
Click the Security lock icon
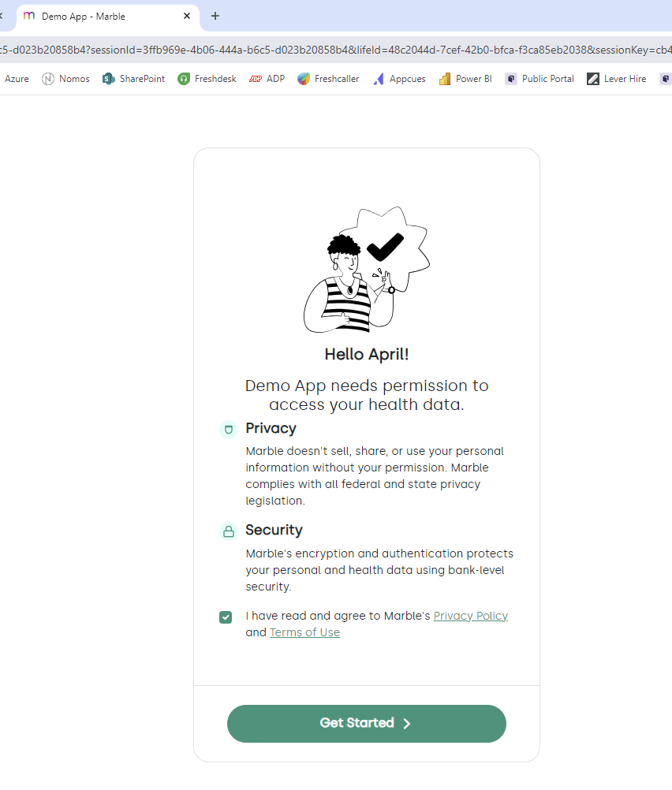229,531
